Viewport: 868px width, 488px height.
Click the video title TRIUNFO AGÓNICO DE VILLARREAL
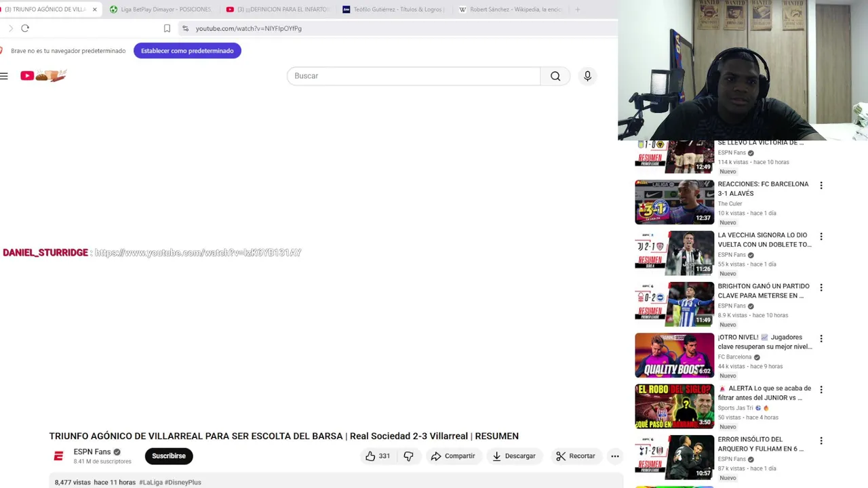pyautogui.click(x=283, y=436)
